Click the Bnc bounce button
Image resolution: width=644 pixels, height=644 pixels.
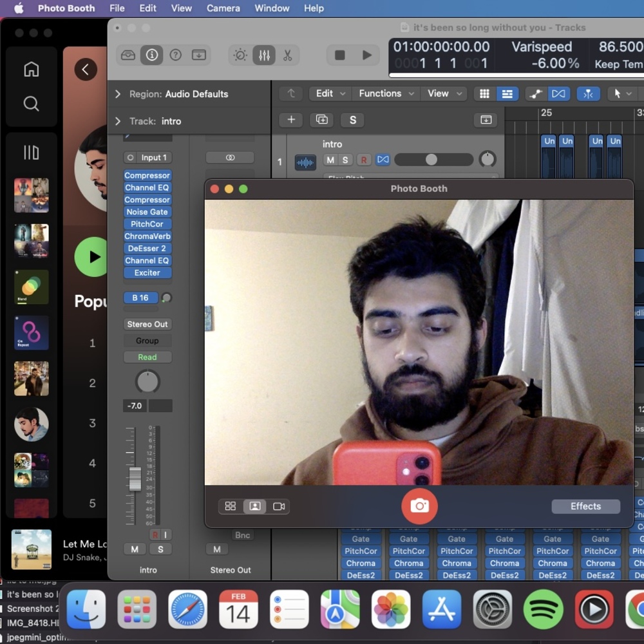pyautogui.click(x=242, y=535)
